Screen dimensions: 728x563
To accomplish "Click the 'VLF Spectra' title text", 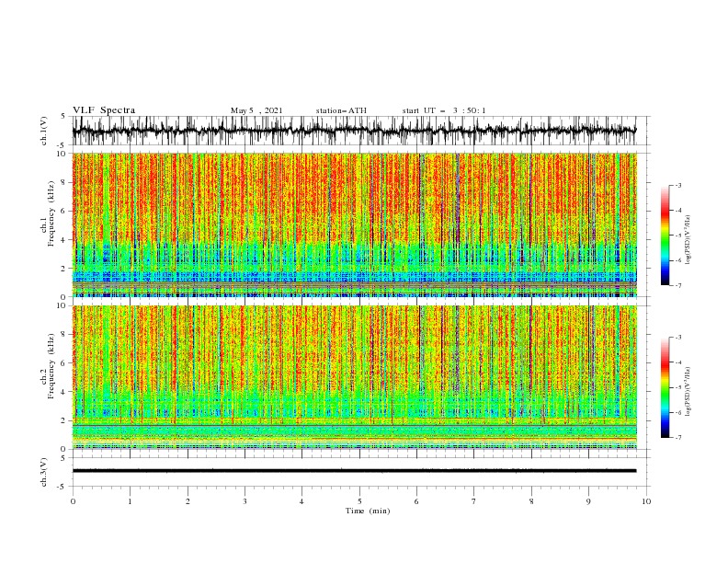I will [104, 110].
